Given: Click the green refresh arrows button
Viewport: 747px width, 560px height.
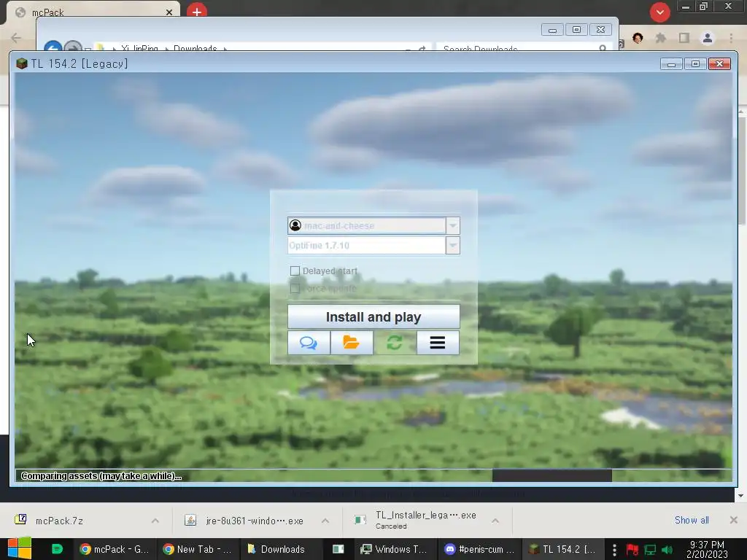Looking at the screenshot, I should tap(395, 343).
